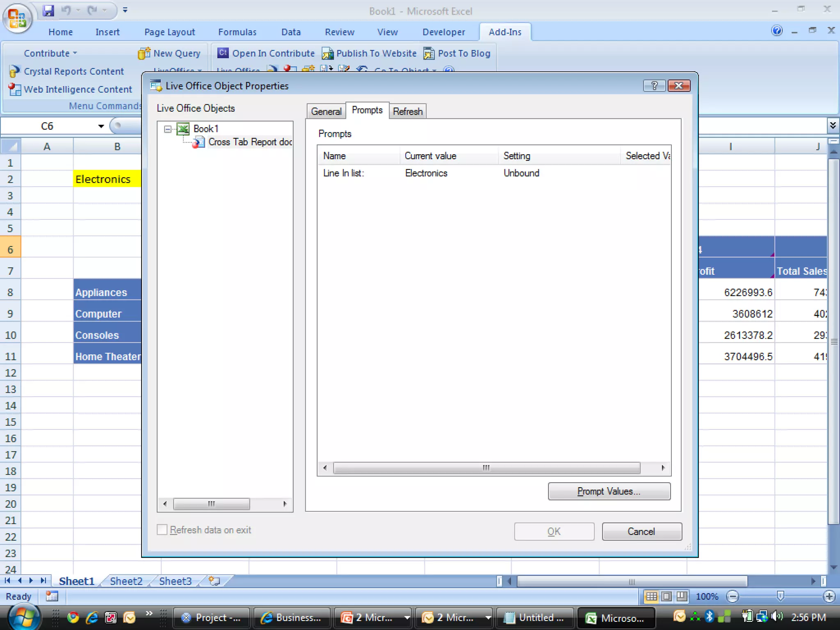The image size is (840, 630).
Task: Switch to the Sheet3 worksheet tab
Action: click(x=175, y=581)
